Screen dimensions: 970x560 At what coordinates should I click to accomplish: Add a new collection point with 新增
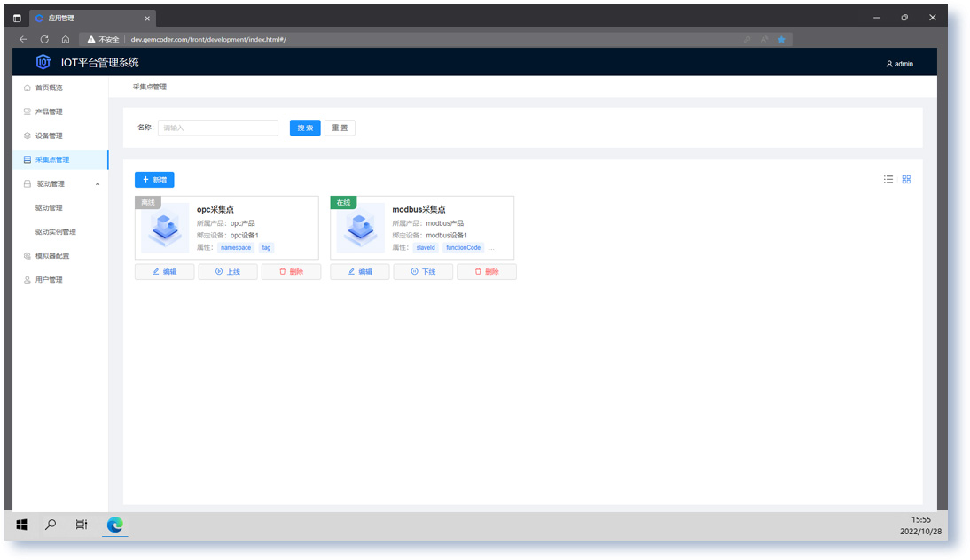[x=154, y=180]
